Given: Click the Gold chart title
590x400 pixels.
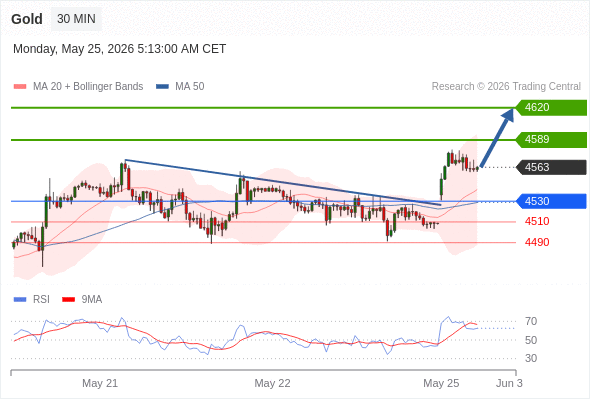Looking at the screenshot, I should 27,19.
